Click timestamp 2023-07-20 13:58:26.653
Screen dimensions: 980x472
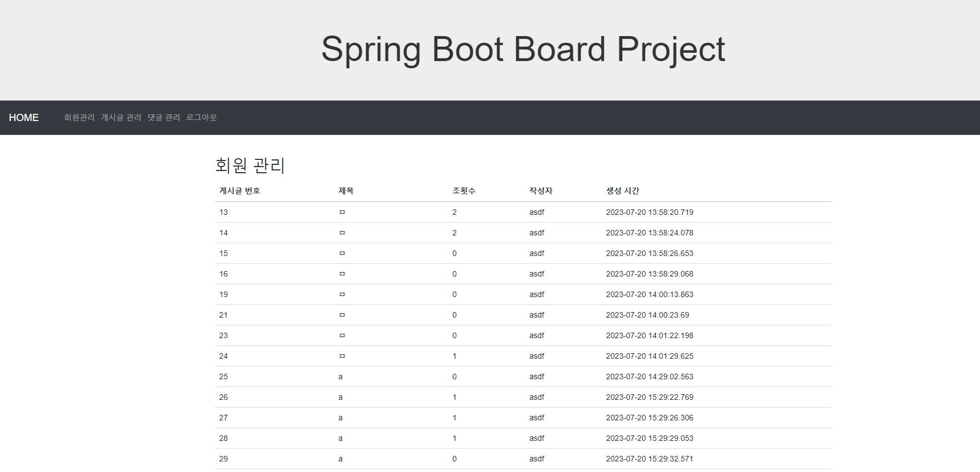point(649,253)
